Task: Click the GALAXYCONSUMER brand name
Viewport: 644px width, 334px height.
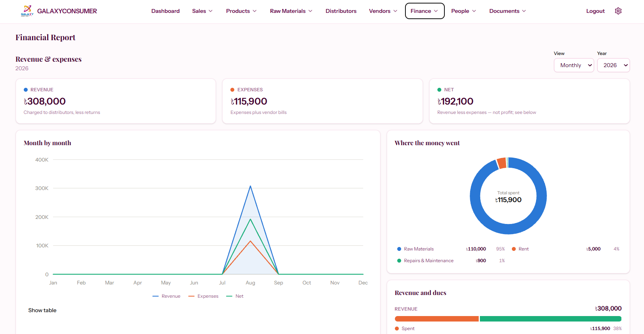Action: click(67, 11)
